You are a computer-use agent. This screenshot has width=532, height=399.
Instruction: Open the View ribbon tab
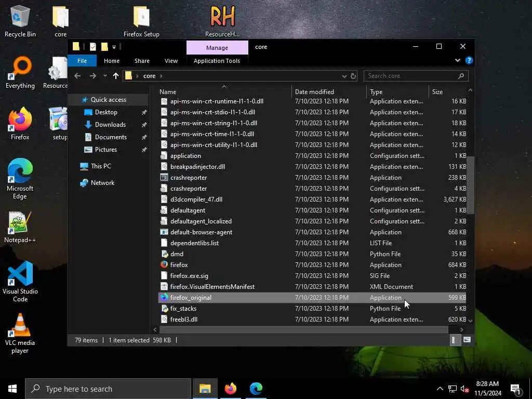pos(171,61)
